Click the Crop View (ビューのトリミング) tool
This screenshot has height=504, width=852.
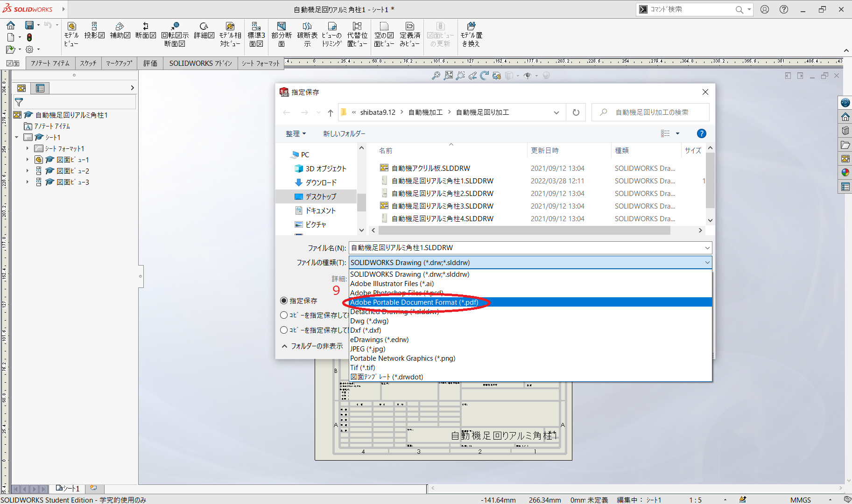(x=332, y=34)
